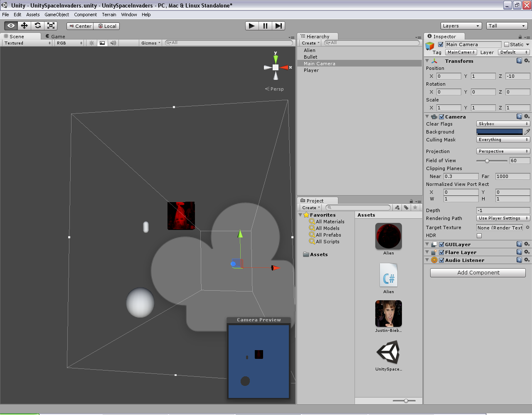This screenshot has width=532, height=415.
Task: Click Project search by label icon
Action: click(x=406, y=207)
